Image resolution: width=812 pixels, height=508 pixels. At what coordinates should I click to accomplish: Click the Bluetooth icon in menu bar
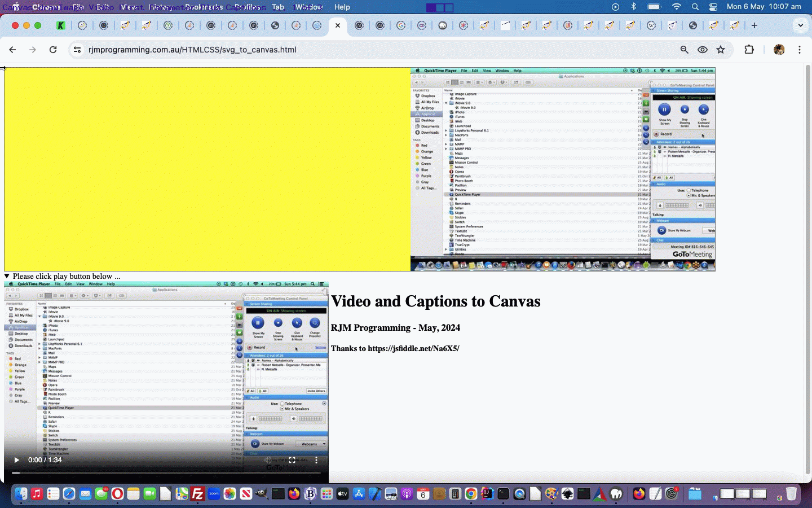633,7
